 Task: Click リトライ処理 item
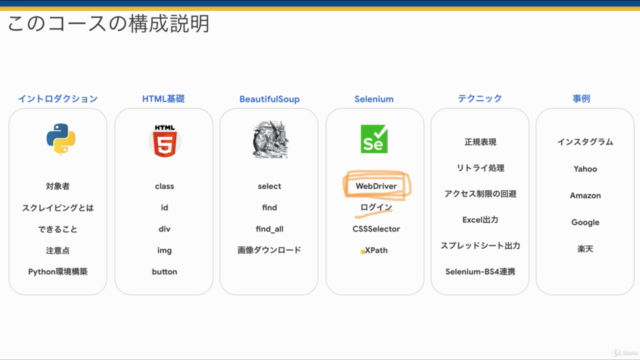pyautogui.click(x=480, y=168)
